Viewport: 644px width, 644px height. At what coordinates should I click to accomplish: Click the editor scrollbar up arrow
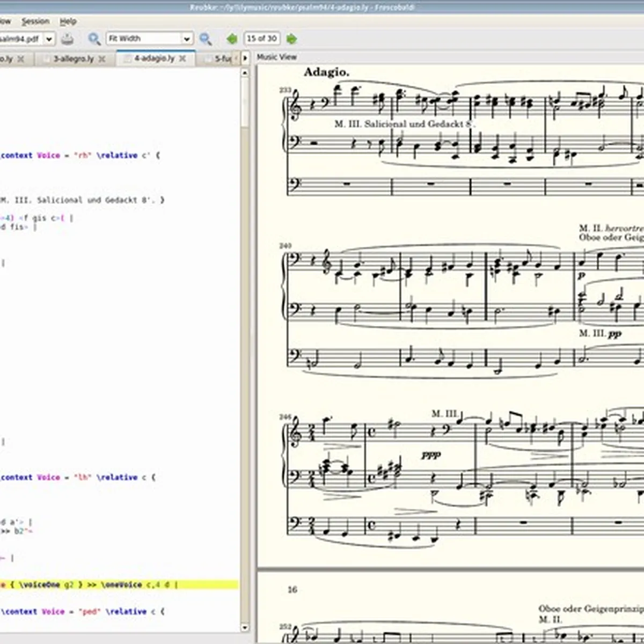click(x=245, y=72)
